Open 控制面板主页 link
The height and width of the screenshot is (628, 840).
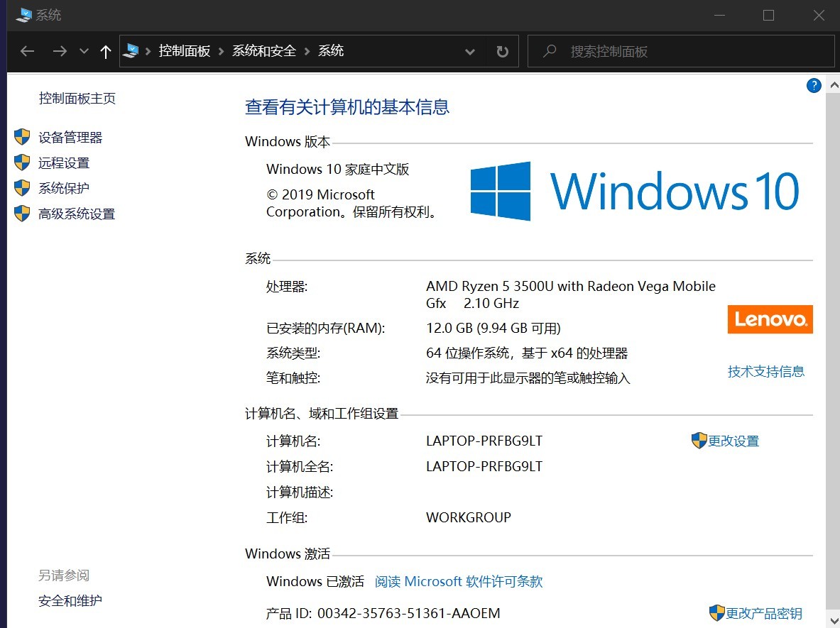click(x=77, y=99)
